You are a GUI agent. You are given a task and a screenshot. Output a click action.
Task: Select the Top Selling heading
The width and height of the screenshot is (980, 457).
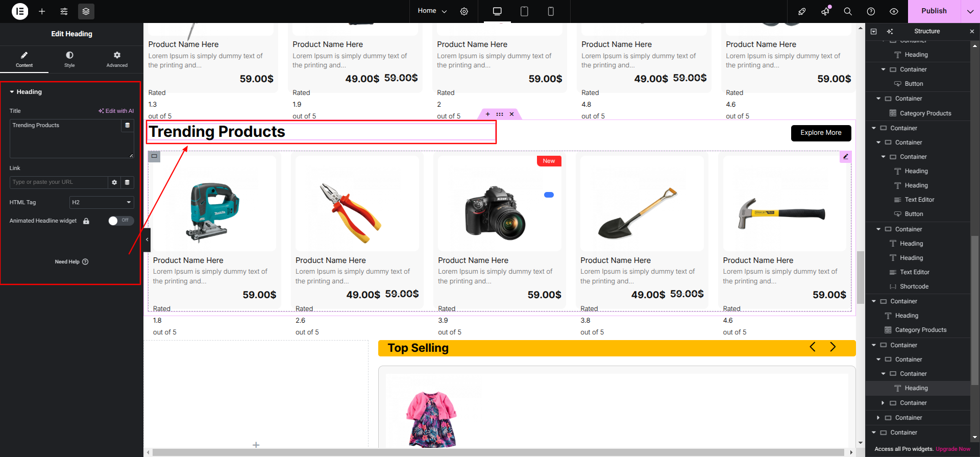418,348
